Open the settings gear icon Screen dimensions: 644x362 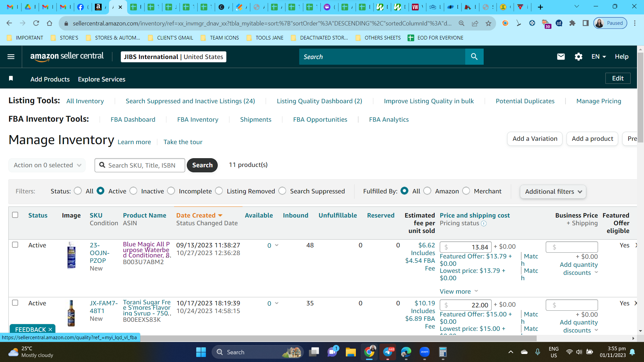pyautogui.click(x=579, y=57)
